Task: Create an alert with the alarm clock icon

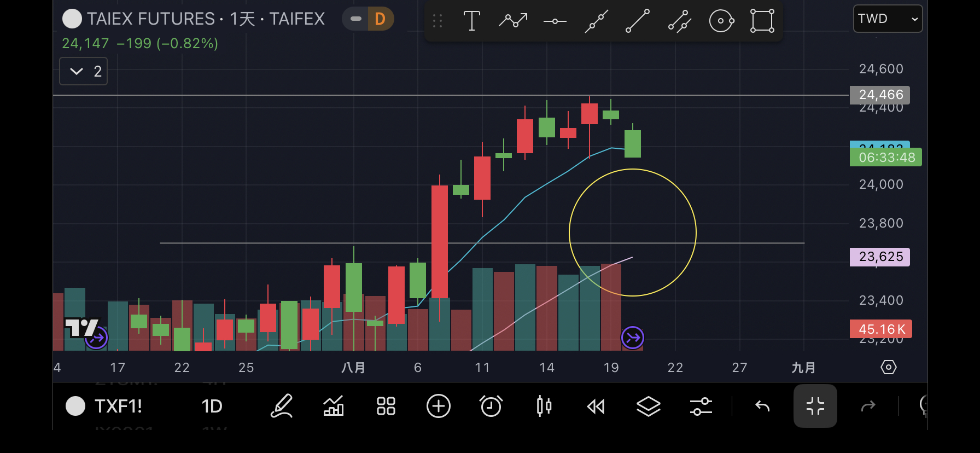Action: coord(491,406)
